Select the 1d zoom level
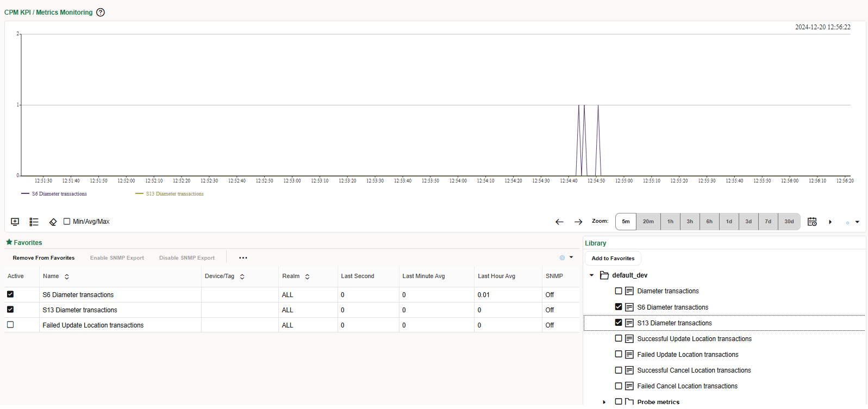The height and width of the screenshot is (409, 868). pos(729,222)
